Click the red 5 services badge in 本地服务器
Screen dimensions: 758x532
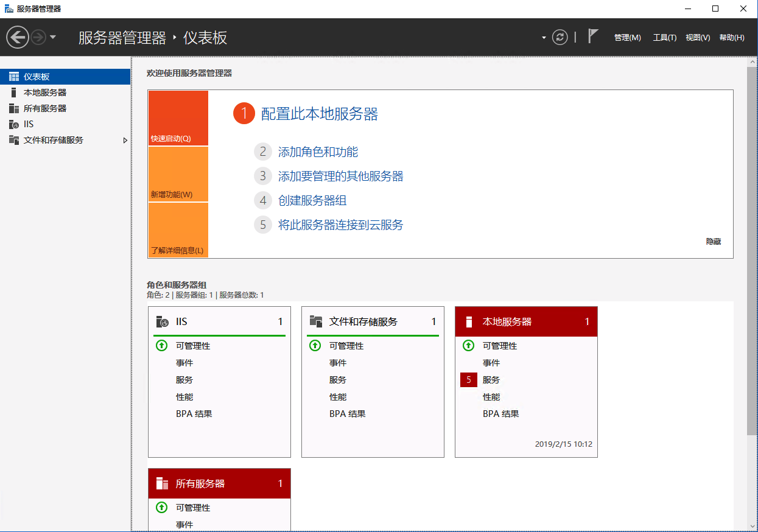469,380
